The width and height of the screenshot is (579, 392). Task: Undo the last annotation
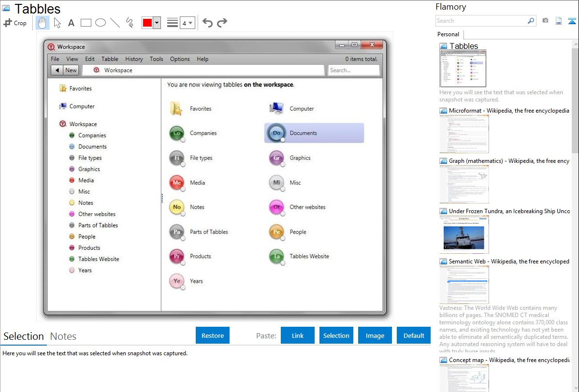point(207,23)
